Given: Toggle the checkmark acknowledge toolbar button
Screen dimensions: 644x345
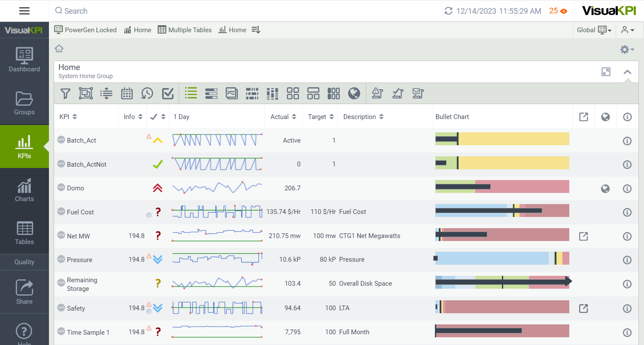Looking at the screenshot, I should [168, 93].
